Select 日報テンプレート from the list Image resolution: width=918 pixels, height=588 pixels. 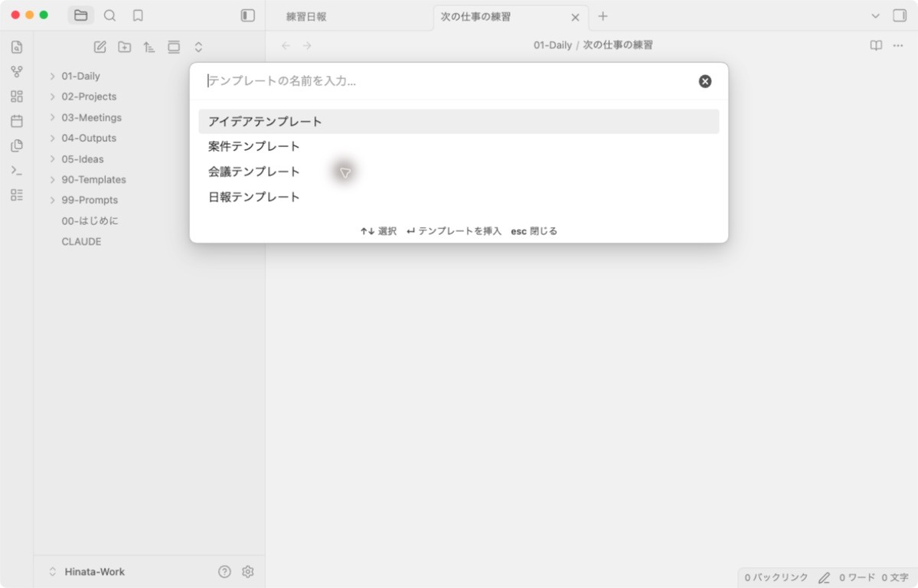pos(459,197)
